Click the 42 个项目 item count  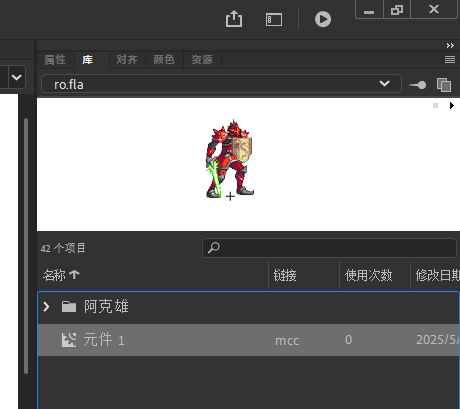(63, 248)
